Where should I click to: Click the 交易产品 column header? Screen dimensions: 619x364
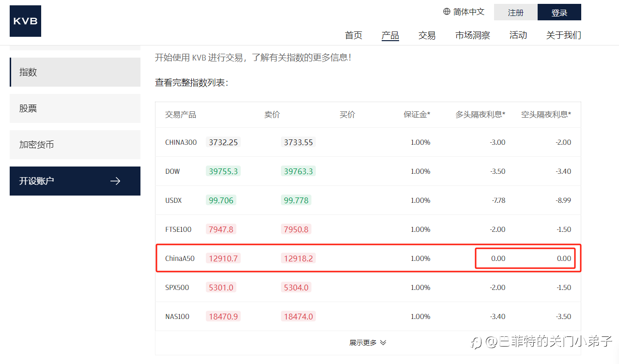coord(181,115)
